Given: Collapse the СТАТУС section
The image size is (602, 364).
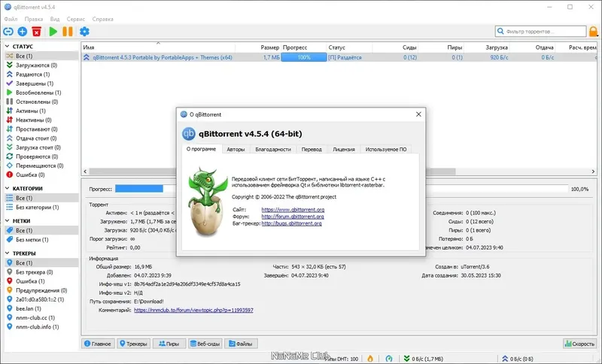Looking at the screenshot, I should tap(8, 46).
